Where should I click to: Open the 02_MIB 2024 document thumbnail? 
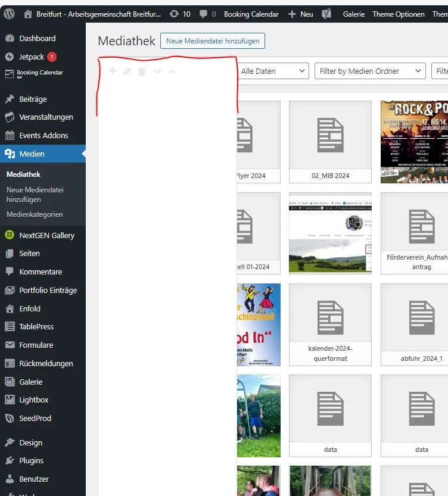pyautogui.click(x=330, y=142)
